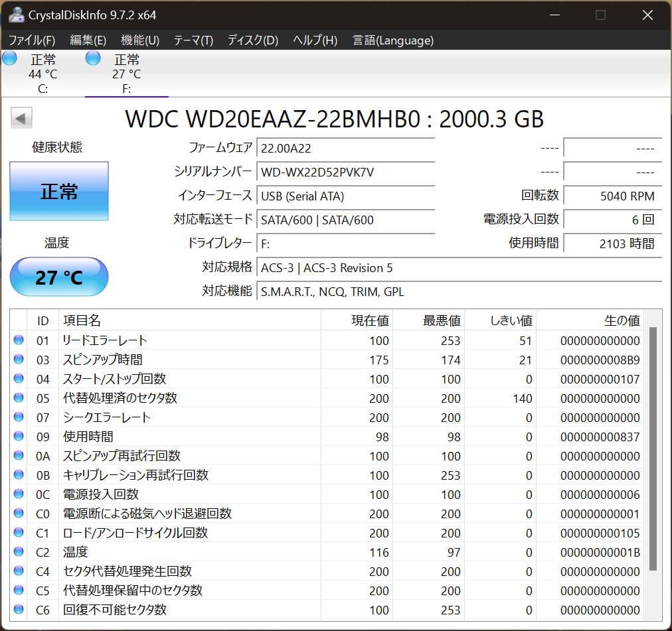This screenshot has width=672, height=631.
Task: Click status orb of row 0C 電源投入回数
Action: click(19, 494)
